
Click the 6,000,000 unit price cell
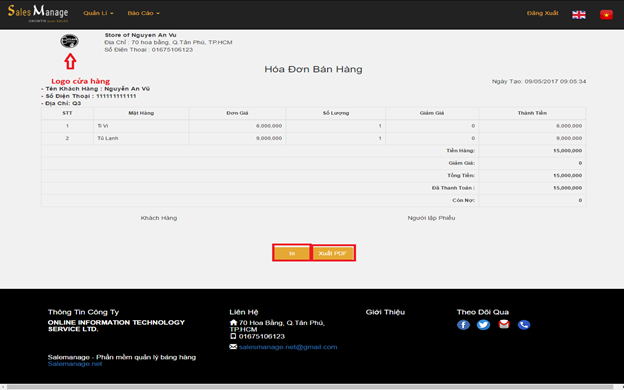[x=237, y=126]
